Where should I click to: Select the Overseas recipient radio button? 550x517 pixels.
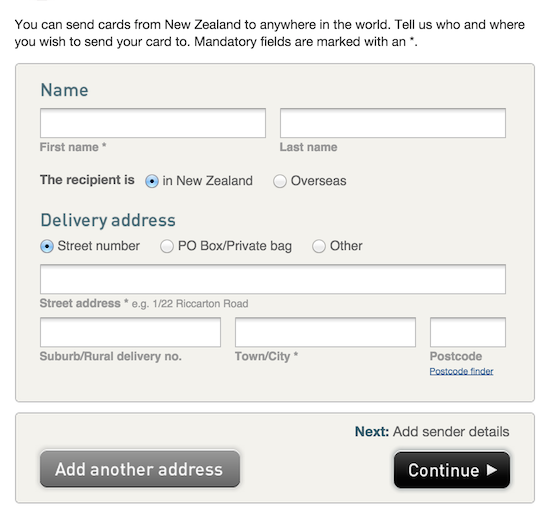[x=280, y=181]
